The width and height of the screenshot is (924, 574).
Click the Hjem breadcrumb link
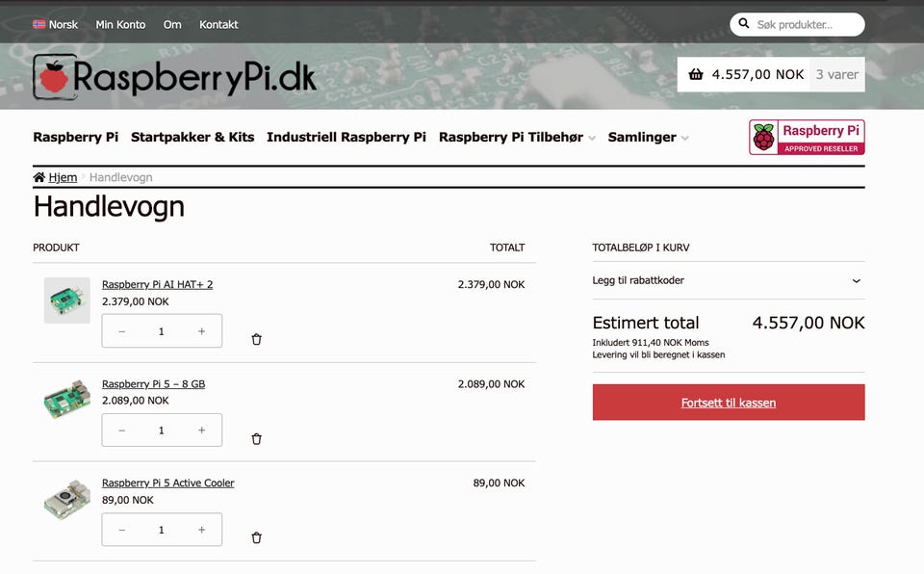[x=64, y=177]
